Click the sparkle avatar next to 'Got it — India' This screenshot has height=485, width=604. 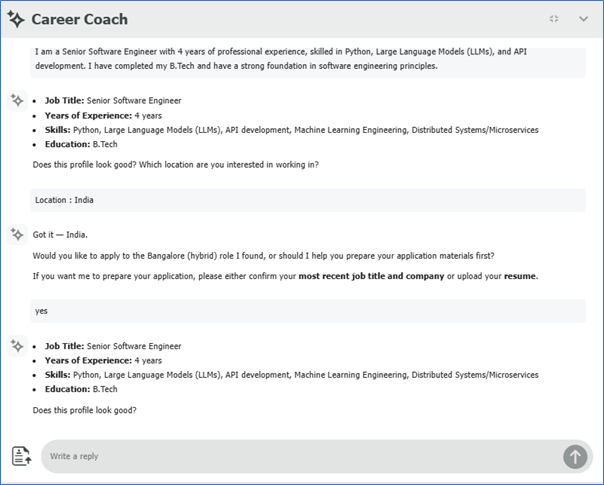[x=16, y=234]
